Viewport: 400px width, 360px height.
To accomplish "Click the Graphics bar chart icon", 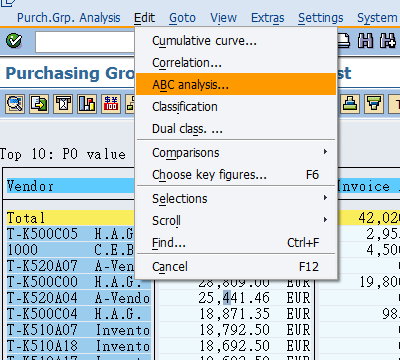I will [87, 104].
